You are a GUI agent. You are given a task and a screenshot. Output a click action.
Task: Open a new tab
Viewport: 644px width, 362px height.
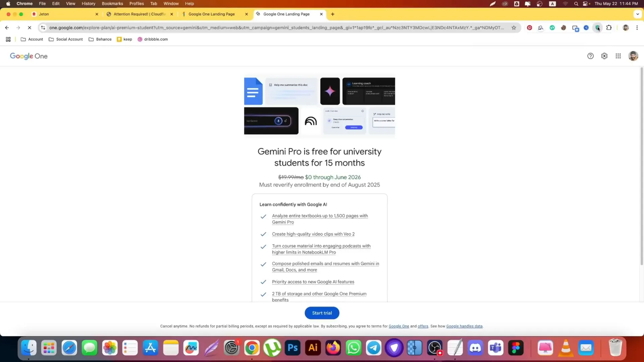pos(332,14)
